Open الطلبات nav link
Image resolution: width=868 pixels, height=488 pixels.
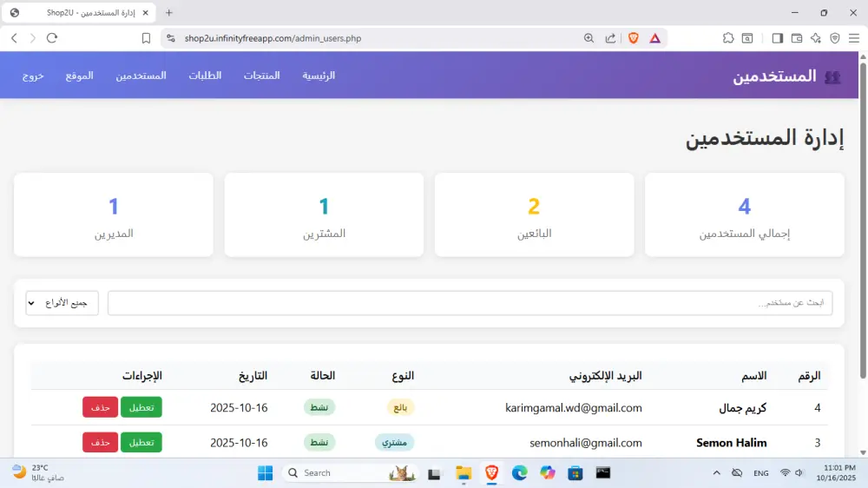[x=205, y=76]
